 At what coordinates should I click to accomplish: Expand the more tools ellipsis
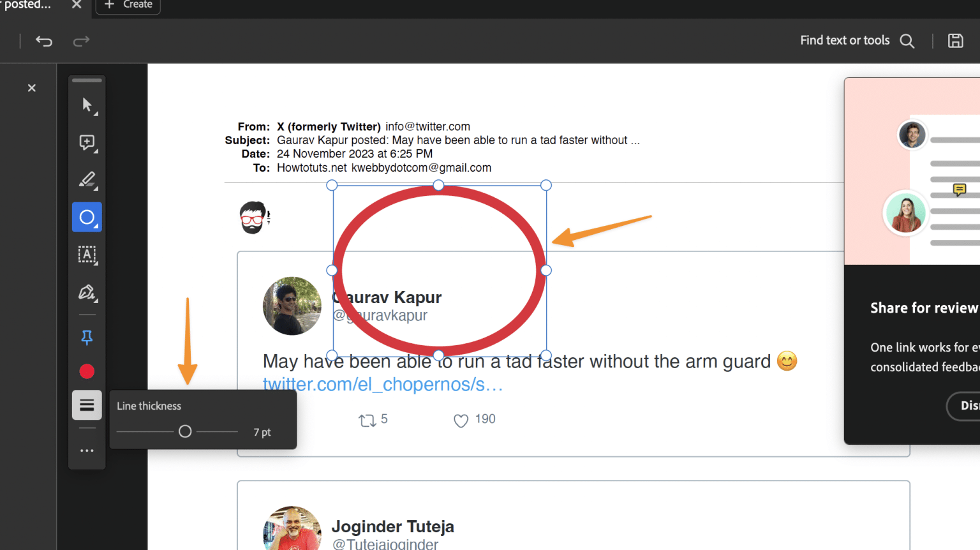click(87, 450)
